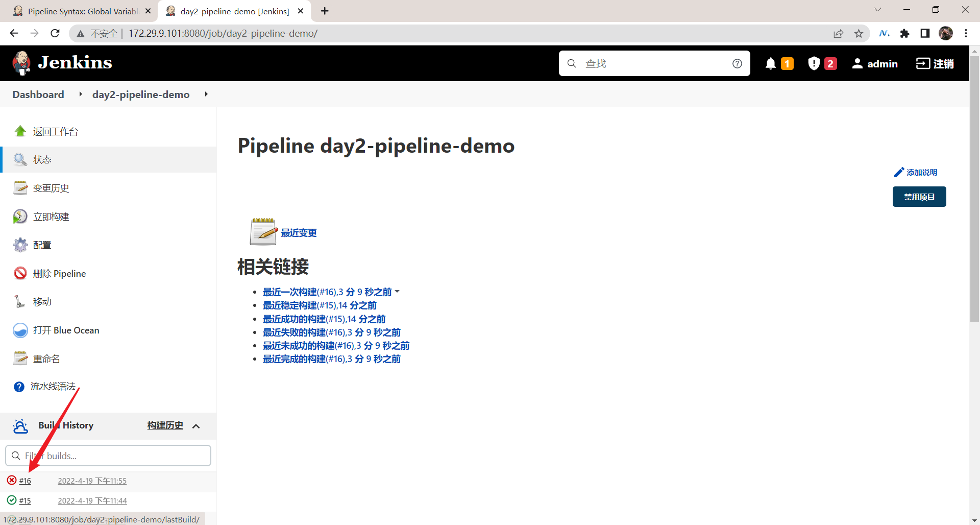Image resolution: width=980 pixels, height=525 pixels.
Task: Collapse the Build History panel chevron
Action: 196,426
